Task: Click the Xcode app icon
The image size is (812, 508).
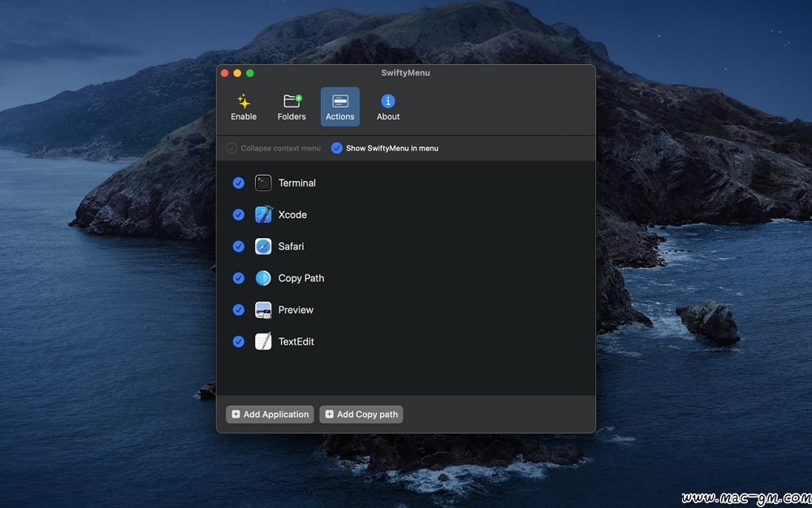Action: [x=263, y=215]
